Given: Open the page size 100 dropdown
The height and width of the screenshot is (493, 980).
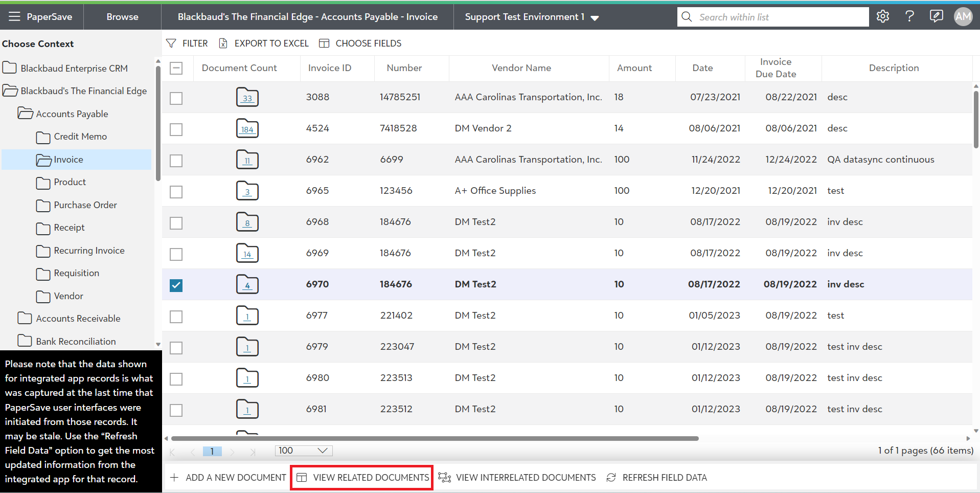Looking at the screenshot, I should 304,451.
